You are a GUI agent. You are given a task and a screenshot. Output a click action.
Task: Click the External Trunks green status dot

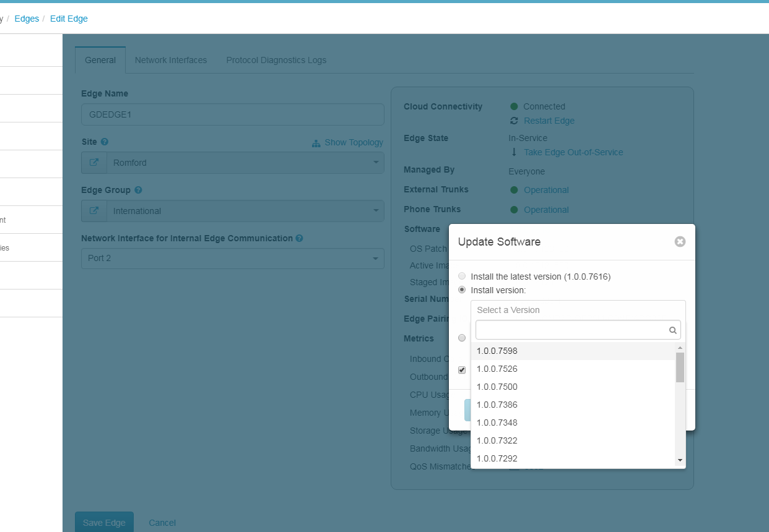514,190
